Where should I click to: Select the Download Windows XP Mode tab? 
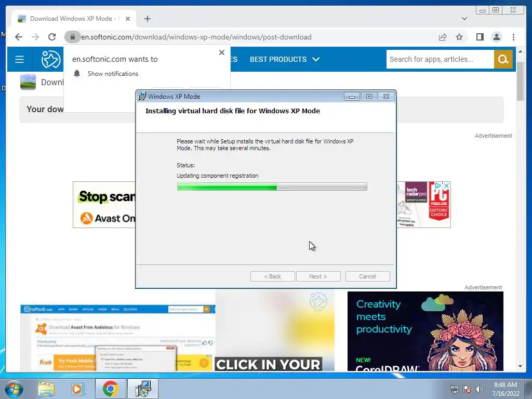(x=74, y=19)
